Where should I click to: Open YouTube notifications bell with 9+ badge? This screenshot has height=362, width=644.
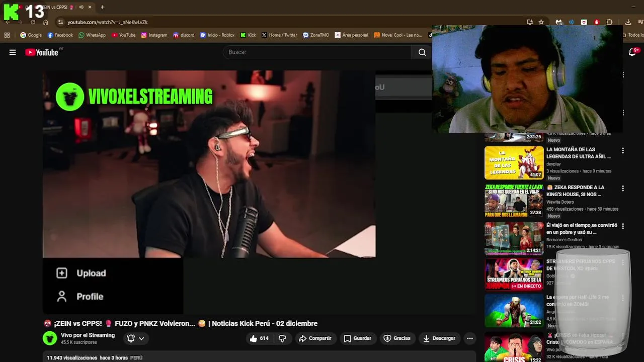click(633, 52)
